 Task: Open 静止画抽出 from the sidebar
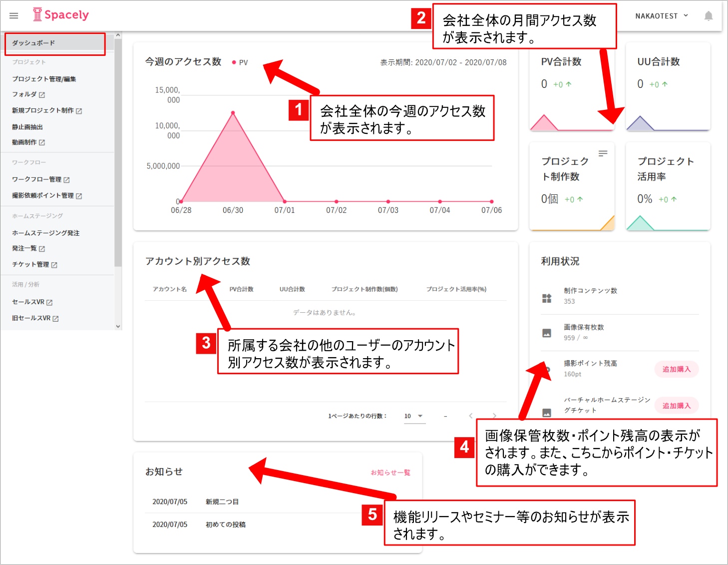tap(27, 127)
